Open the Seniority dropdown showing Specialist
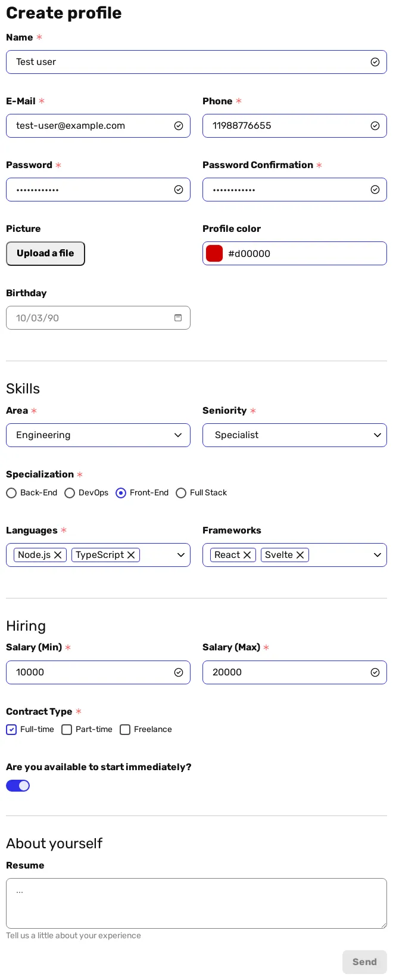The image size is (393, 980). [295, 435]
